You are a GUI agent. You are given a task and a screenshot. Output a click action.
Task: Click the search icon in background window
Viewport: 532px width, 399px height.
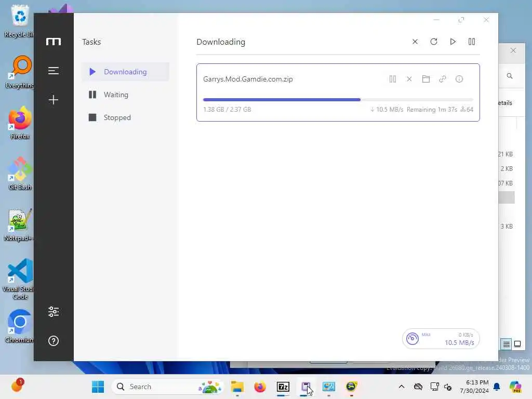[510, 76]
